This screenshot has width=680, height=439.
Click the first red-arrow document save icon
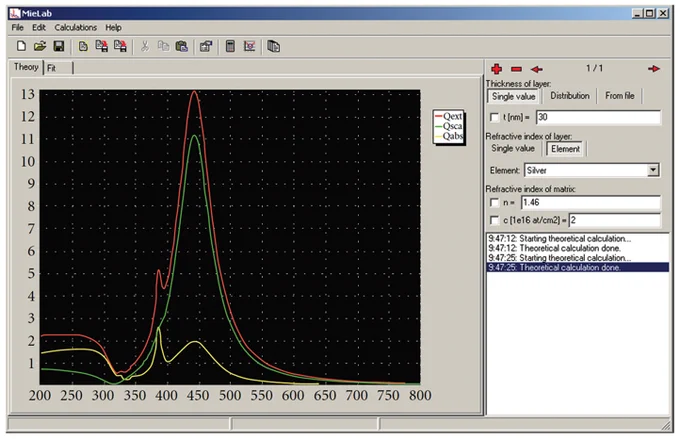tap(101, 46)
